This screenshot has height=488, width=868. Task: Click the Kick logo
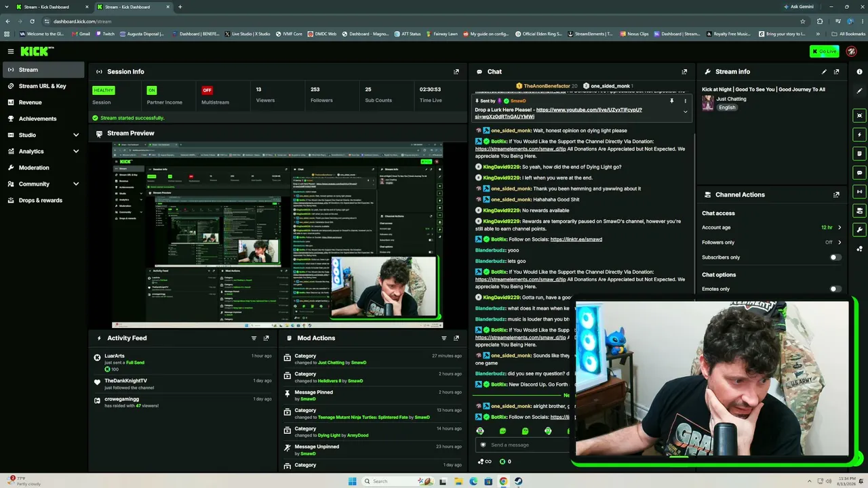36,52
